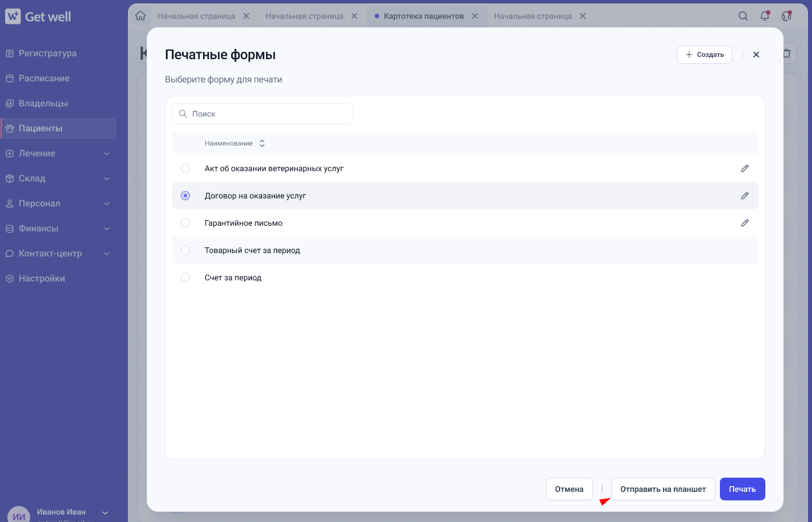Select the 'Договор на оказание услуг' radio button
The height and width of the screenshot is (522, 812).
click(185, 196)
